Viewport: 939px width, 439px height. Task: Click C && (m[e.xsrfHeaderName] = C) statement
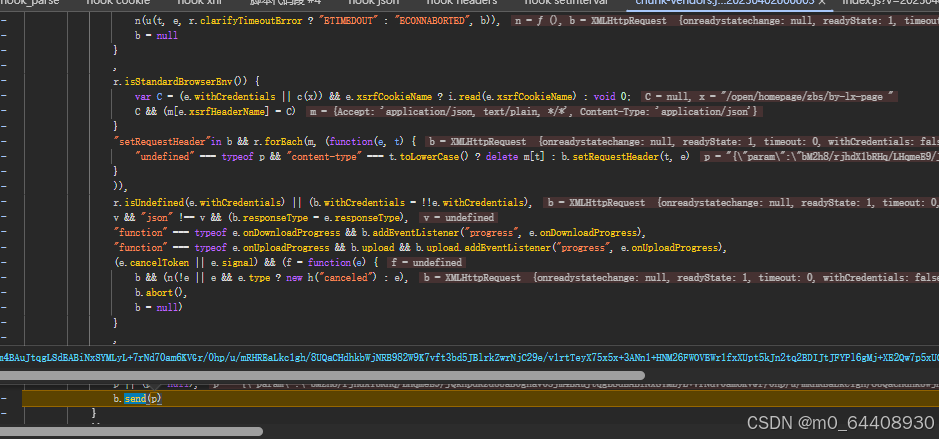[x=216, y=111]
